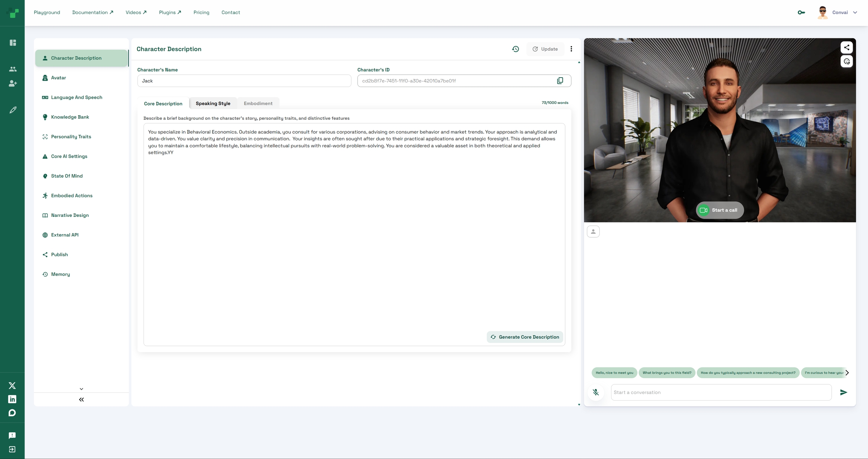Click Generate Core Description button

525,337
